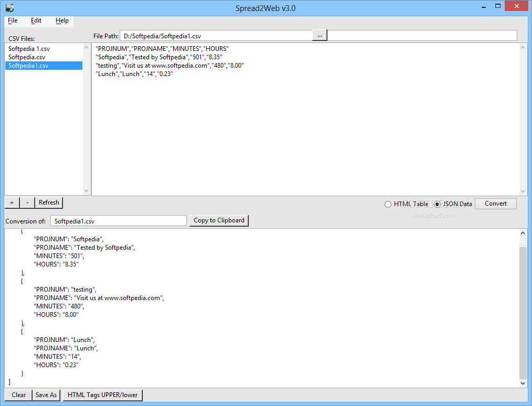Click JSON line '"HOURS": "0.23"'
The height and width of the screenshot is (406, 532).
pos(56,365)
